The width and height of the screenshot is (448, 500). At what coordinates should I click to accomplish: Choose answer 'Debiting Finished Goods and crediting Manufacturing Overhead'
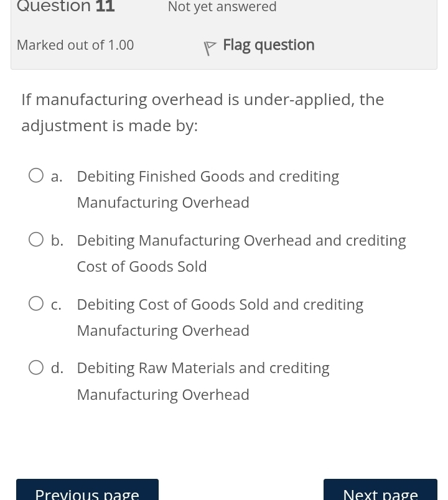[x=208, y=188]
